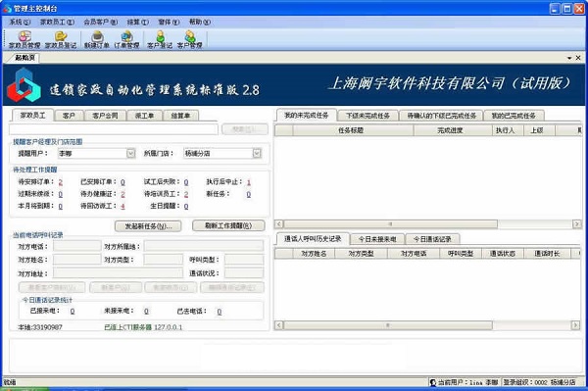The width and height of the screenshot is (588, 391).
Task: Open the 待办健康证 count link
Action: [122, 194]
